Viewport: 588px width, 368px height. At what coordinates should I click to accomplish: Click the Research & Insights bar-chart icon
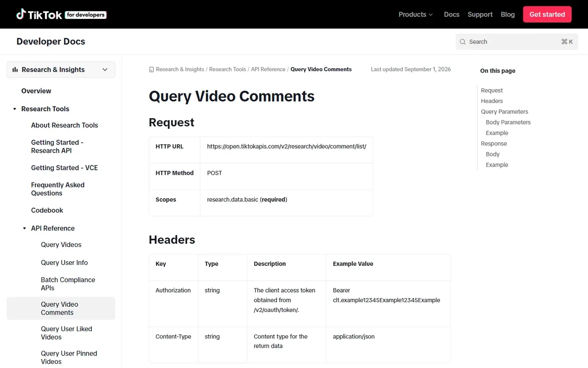[15, 70]
